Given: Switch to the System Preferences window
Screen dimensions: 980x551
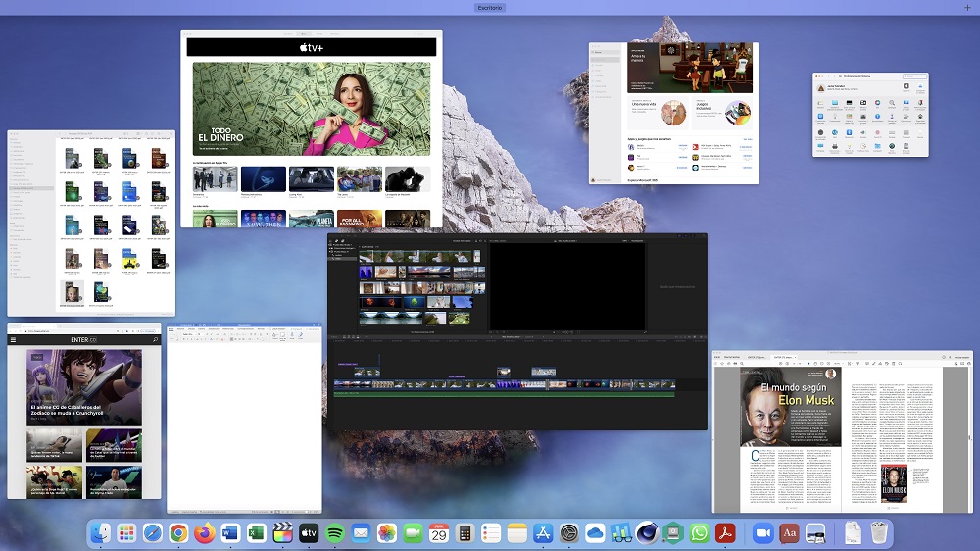Looking at the screenshot, I should pyautogui.click(x=870, y=115).
